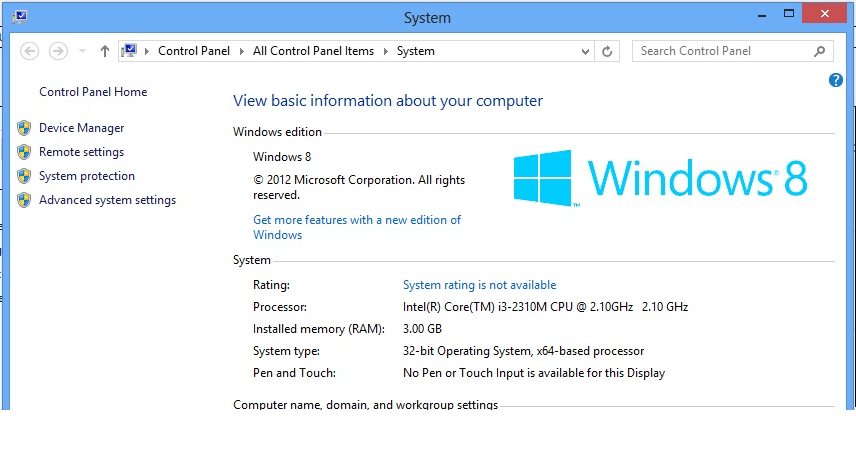Open Help with the blue question mark
856x460 pixels.
coord(836,80)
